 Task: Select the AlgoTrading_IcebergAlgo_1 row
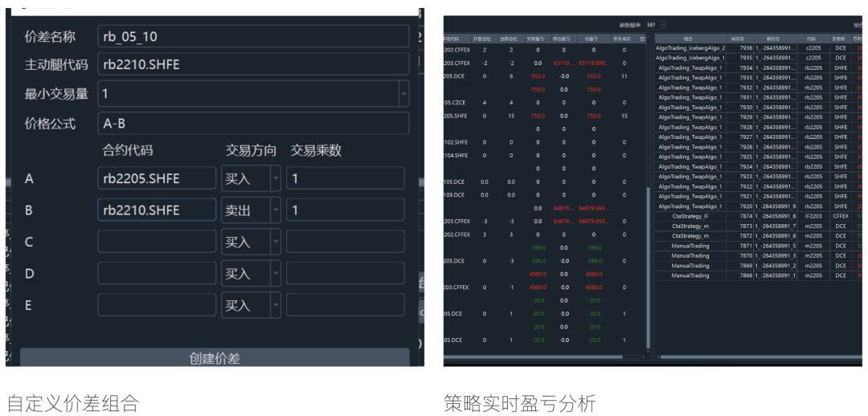[x=759, y=58]
